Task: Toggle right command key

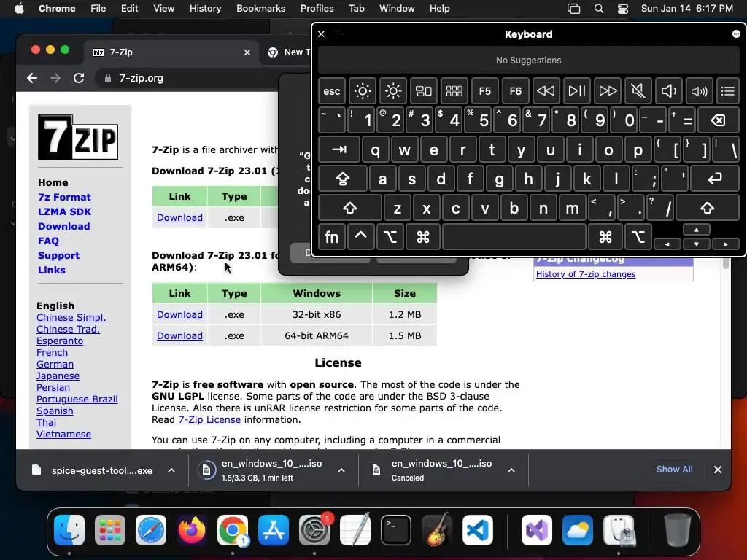Action: pos(605,237)
